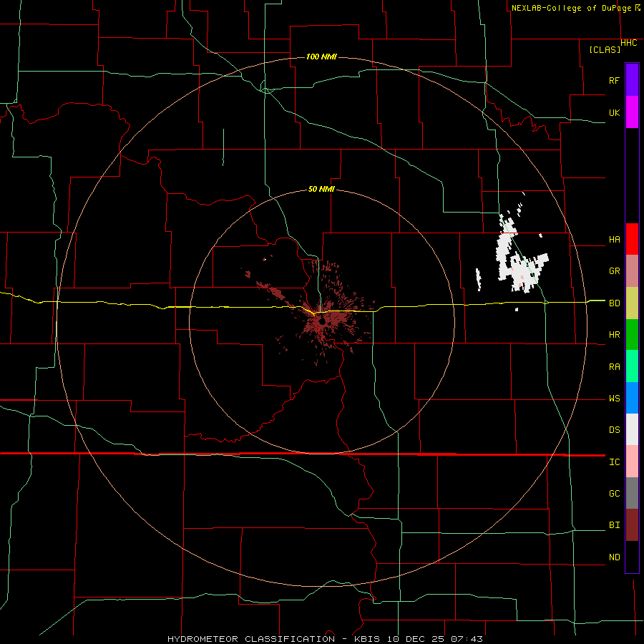Click the HA legend label
644x644 pixels.
(614, 240)
